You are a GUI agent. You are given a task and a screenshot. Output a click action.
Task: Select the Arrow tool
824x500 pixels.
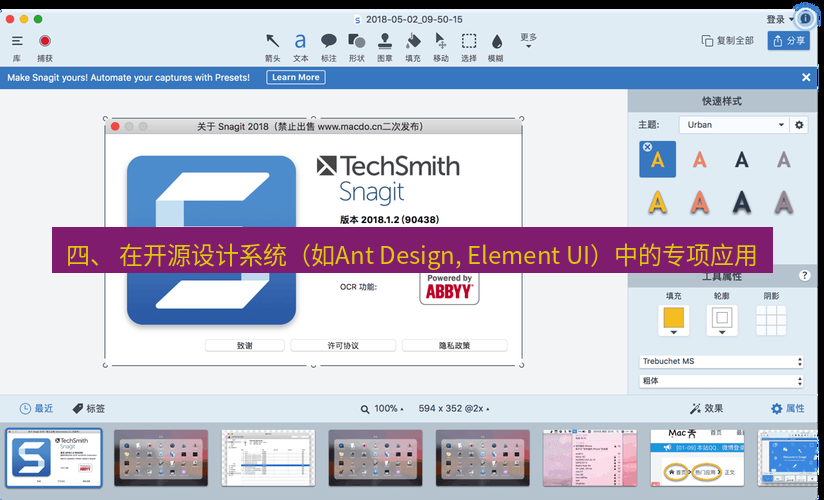[x=272, y=41]
